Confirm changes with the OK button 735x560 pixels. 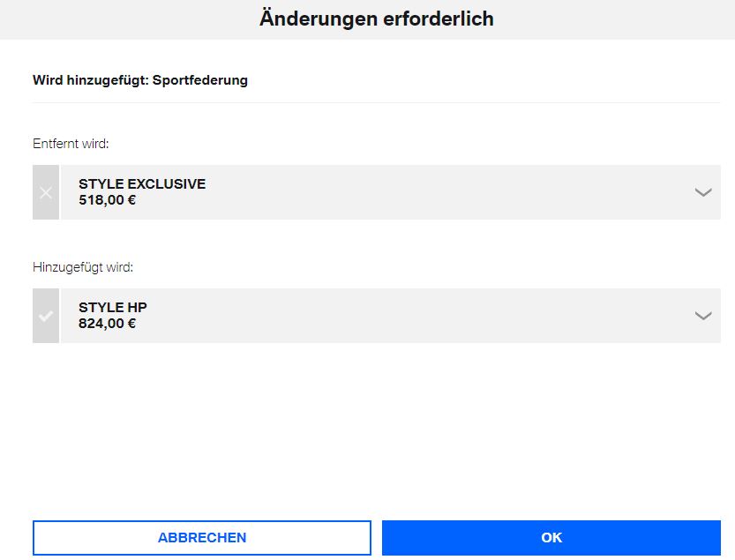[551, 537]
